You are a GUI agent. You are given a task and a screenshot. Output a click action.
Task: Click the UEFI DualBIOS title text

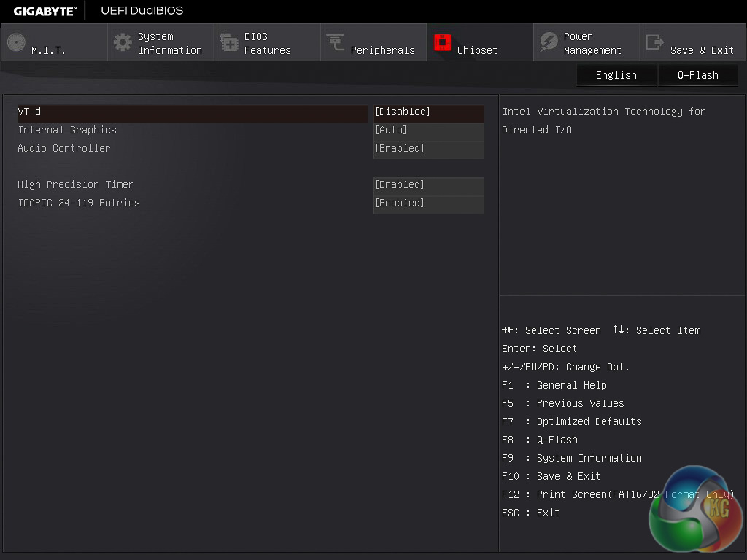click(x=142, y=11)
